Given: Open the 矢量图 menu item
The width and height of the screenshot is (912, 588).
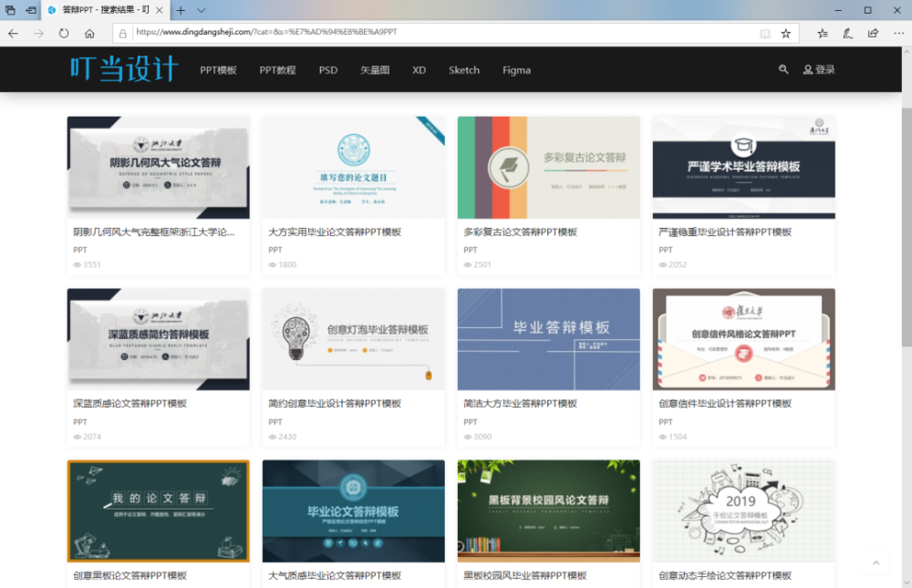Looking at the screenshot, I should coord(375,70).
